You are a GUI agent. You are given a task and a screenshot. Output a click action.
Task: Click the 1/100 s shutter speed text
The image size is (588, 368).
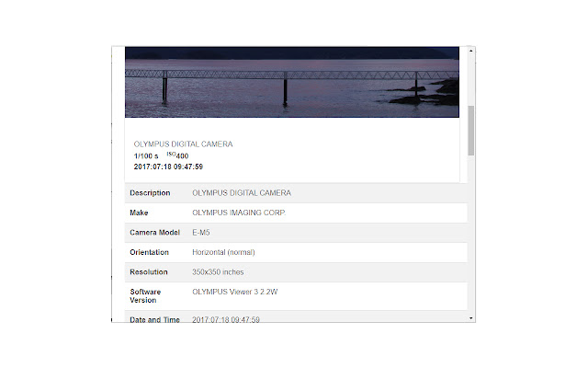point(145,155)
